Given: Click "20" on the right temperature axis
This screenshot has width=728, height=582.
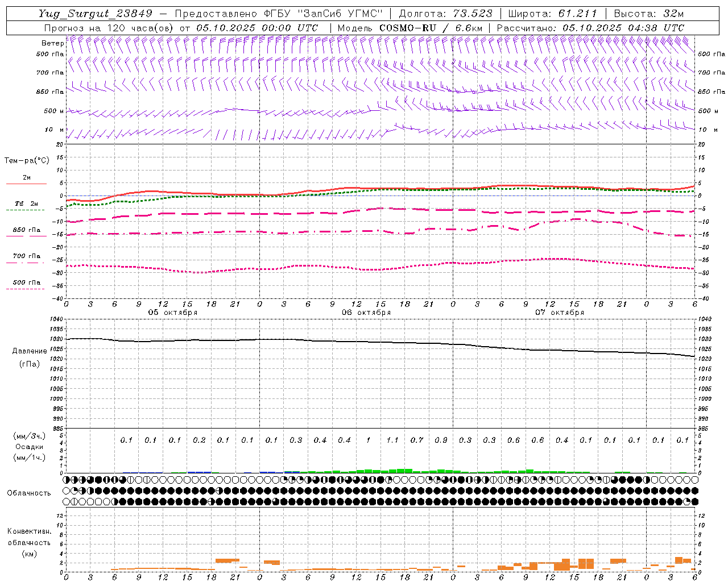Looking at the screenshot, I should [x=702, y=144].
